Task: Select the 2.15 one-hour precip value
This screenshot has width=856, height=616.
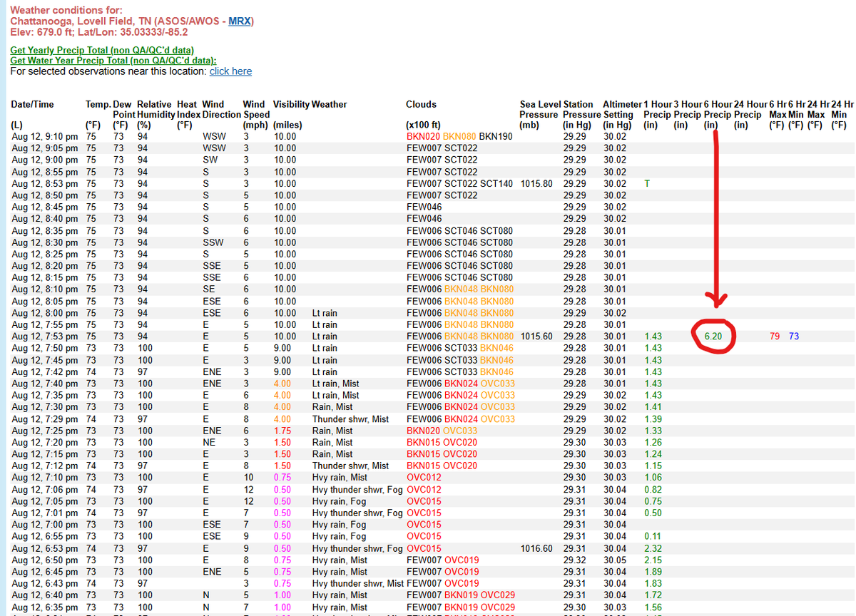Action: 653,560
